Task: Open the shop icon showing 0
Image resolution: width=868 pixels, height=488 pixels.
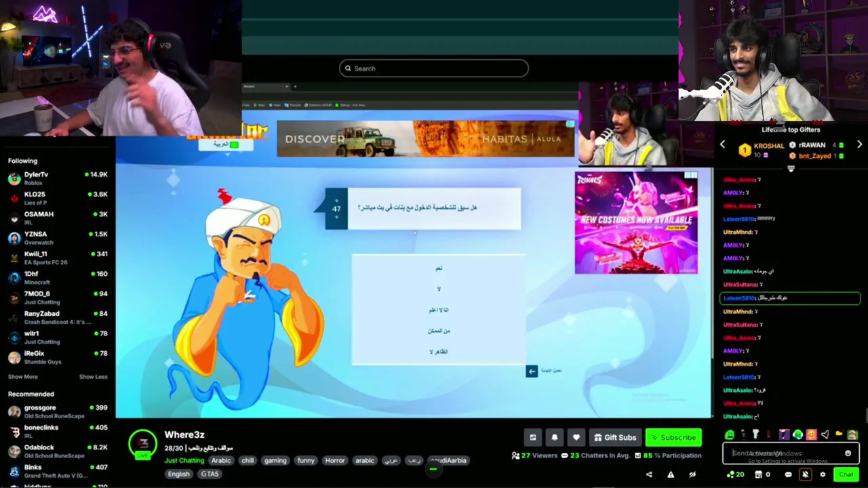Action: 762,474
